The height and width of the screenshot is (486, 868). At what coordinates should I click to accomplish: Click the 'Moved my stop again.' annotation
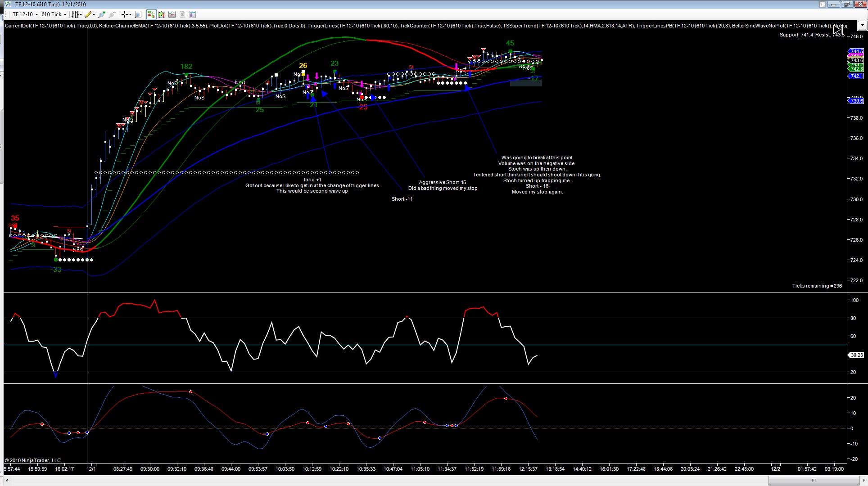pos(537,192)
